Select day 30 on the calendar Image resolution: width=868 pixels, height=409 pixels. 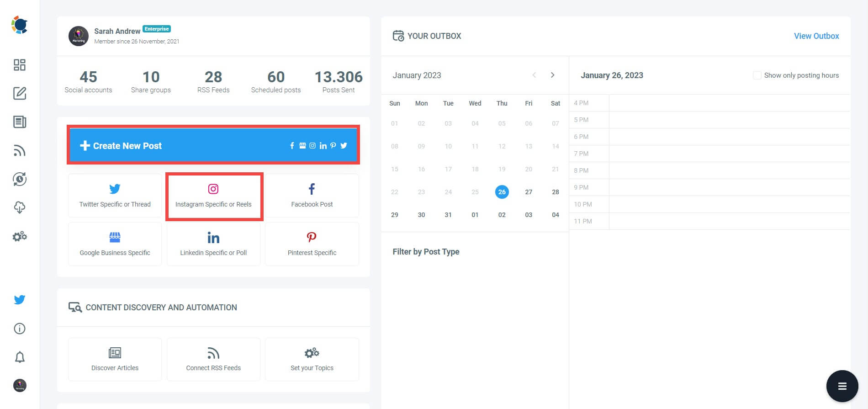(421, 215)
